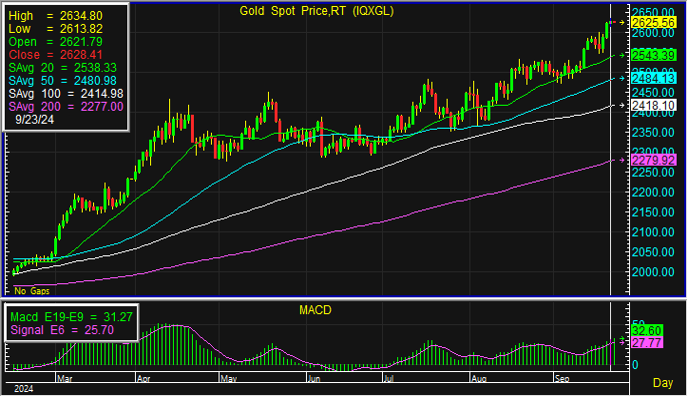688x397 pixels.
Task: Select the 'SAvg 100 = 2414.98' legend entry
Action: click(x=66, y=94)
